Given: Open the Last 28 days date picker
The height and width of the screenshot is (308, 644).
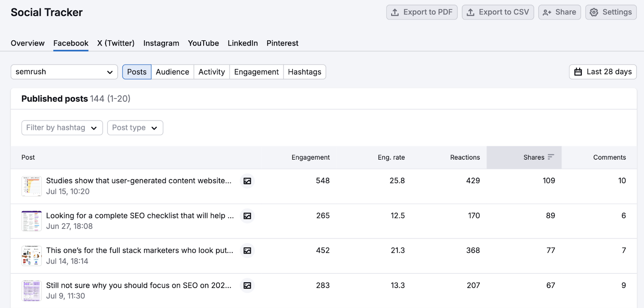Looking at the screenshot, I should point(603,72).
